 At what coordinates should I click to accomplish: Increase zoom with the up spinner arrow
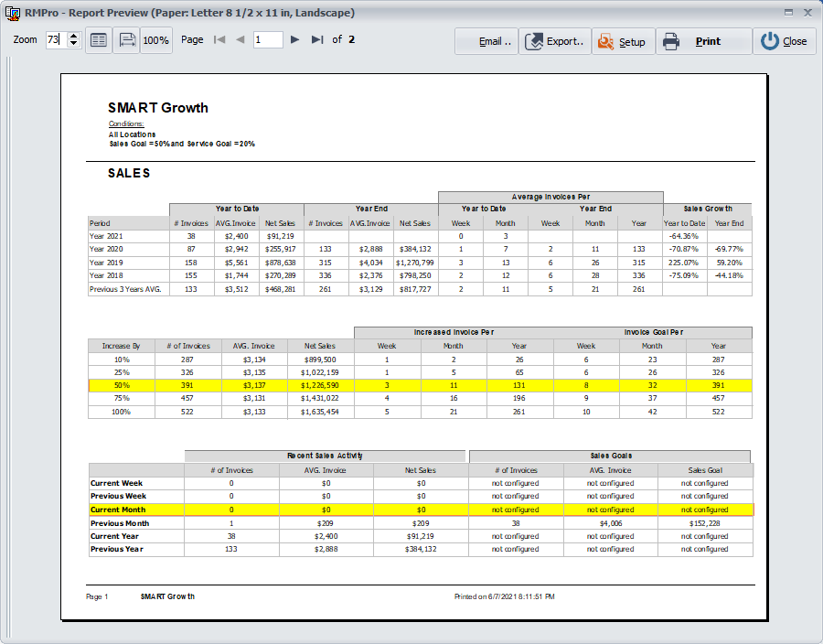74,36
